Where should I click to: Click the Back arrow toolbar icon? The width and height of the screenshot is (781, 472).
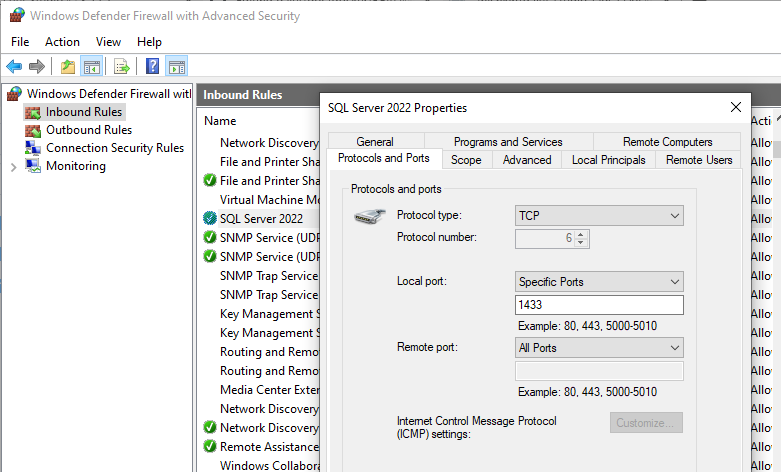[x=14, y=66]
